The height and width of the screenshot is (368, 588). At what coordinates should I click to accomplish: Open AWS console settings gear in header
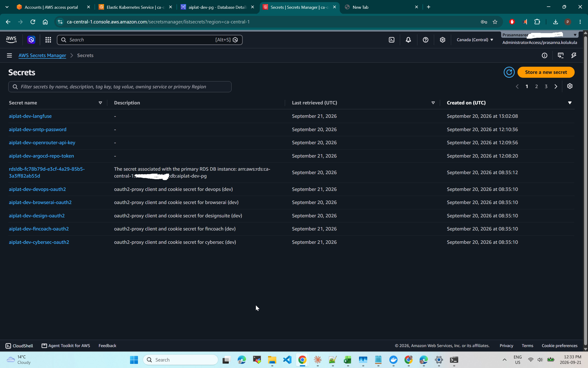pos(442,40)
